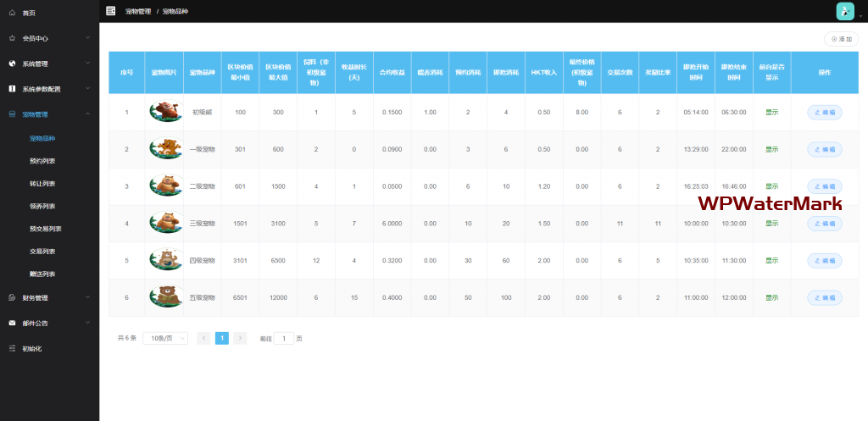Click the home icon beside 首页
The width and height of the screenshot is (868, 421).
(x=12, y=13)
